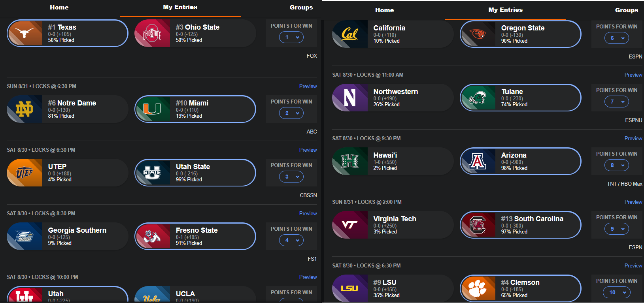Click the Cal Bears logo
The image size is (644, 303).
(x=350, y=34)
